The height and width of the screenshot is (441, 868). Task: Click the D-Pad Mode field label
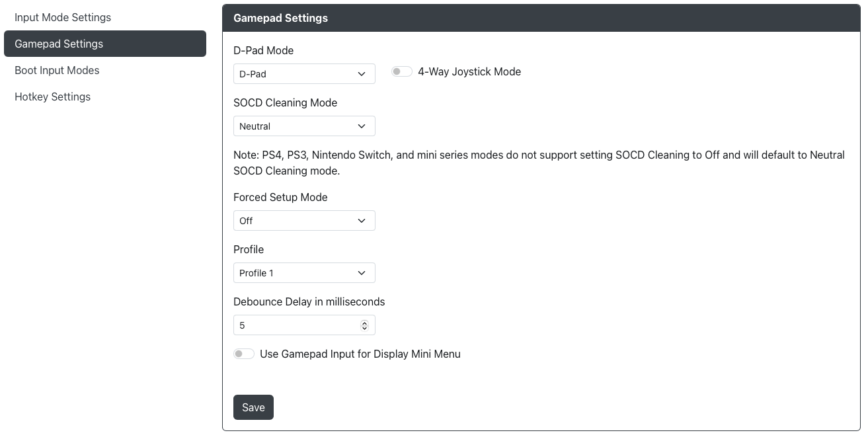[264, 50]
